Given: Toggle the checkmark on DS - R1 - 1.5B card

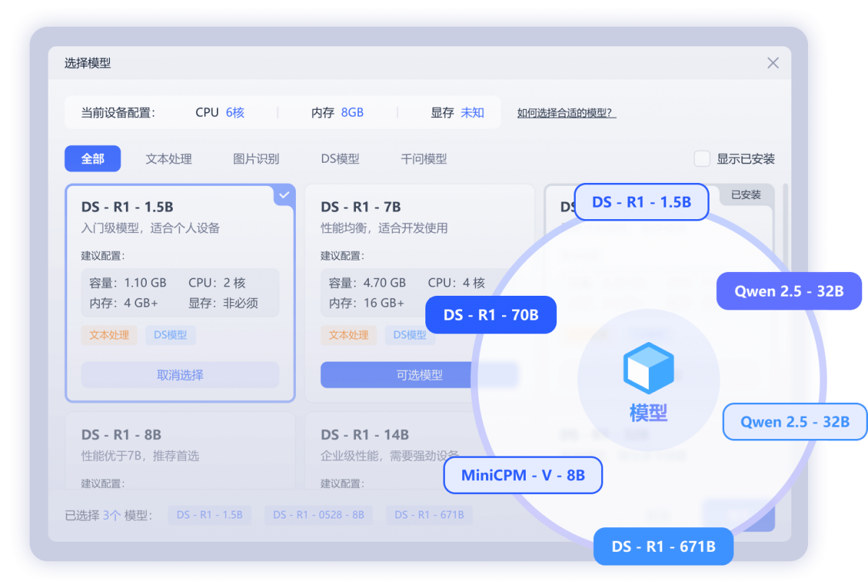Looking at the screenshot, I should (x=285, y=195).
